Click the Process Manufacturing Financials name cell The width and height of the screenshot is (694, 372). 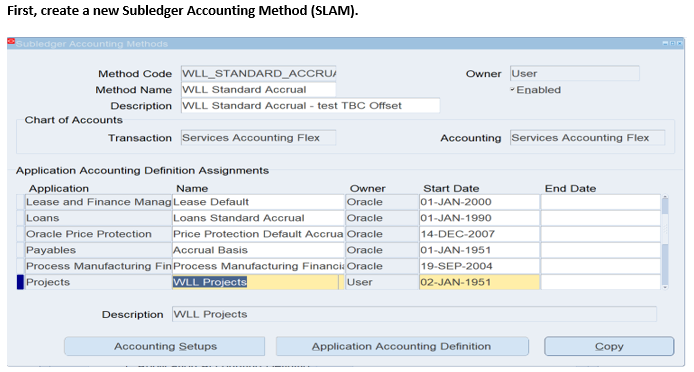pyautogui.click(x=258, y=266)
